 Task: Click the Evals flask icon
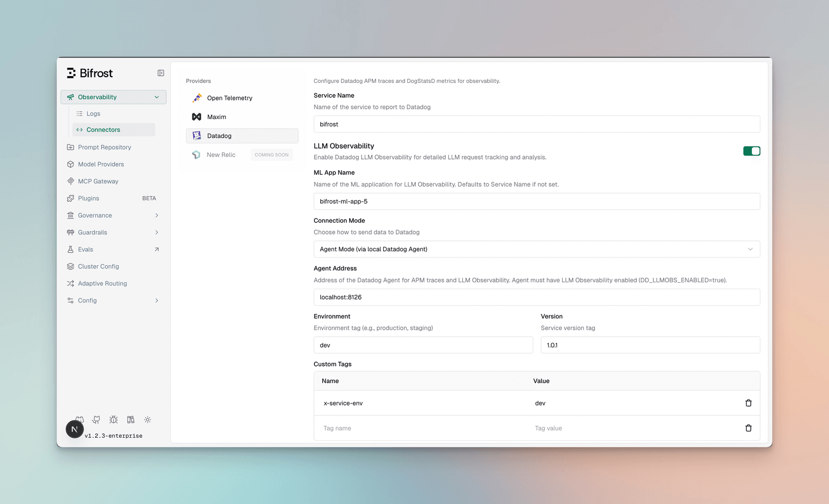coord(70,250)
